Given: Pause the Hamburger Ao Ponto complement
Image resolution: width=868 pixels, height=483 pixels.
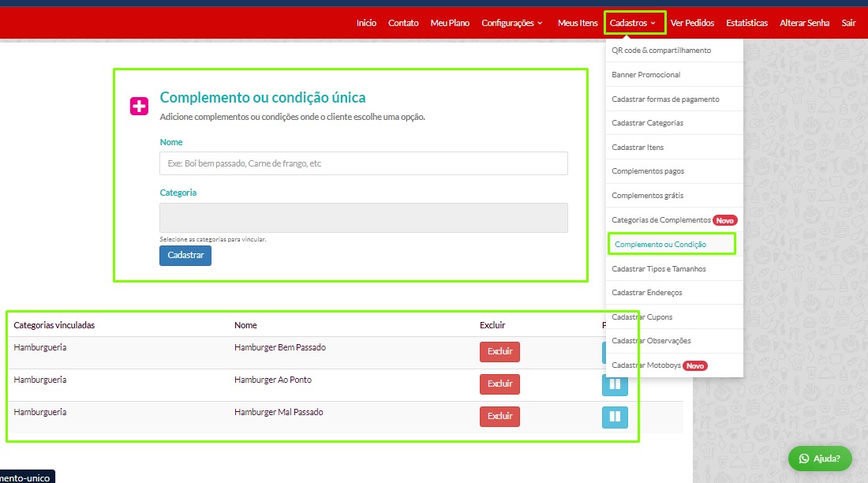Looking at the screenshot, I should click(x=615, y=384).
